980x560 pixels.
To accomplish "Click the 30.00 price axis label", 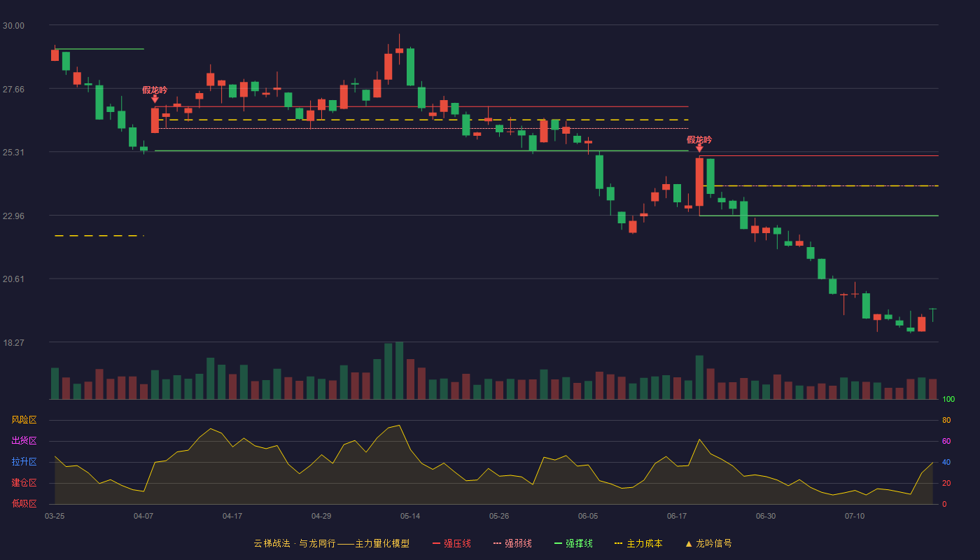I will coord(13,26).
